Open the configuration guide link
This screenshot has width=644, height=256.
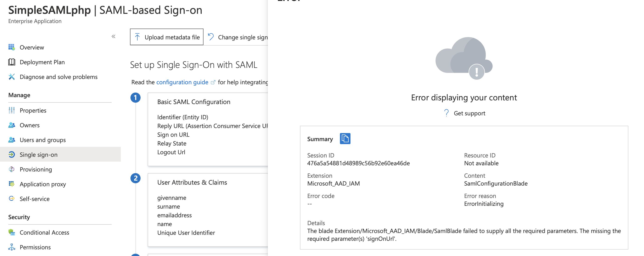tap(182, 82)
